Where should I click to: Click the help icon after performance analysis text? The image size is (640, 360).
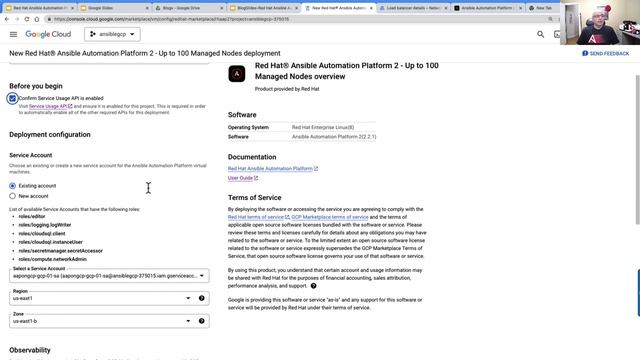click(313, 286)
